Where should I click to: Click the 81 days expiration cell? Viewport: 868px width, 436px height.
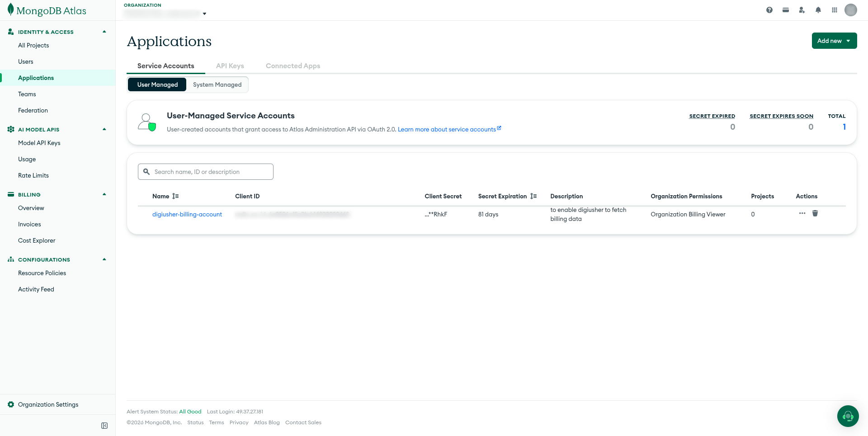488,214
